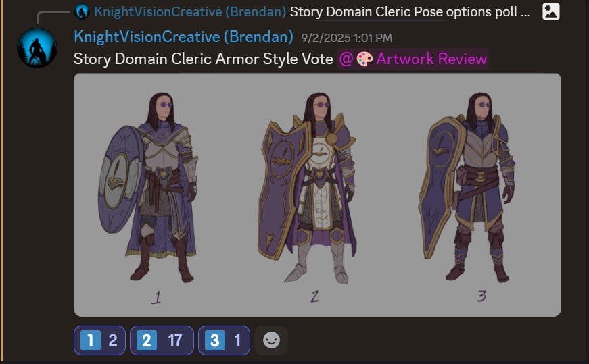Click the username in the reply preview line

pos(190,12)
